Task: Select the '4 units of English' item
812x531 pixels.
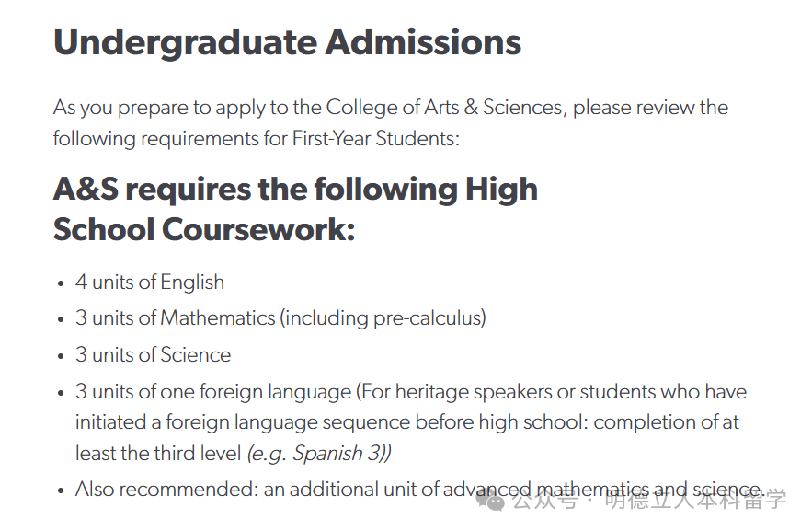Action: pos(150,283)
